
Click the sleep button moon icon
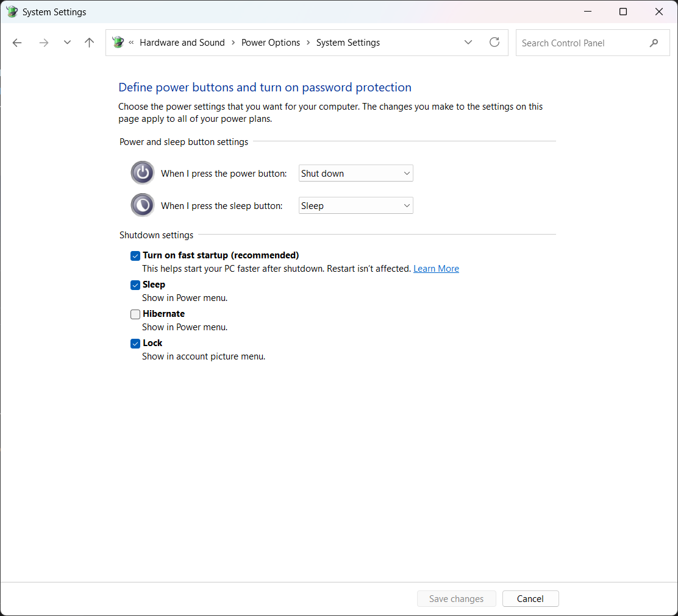coord(143,205)
